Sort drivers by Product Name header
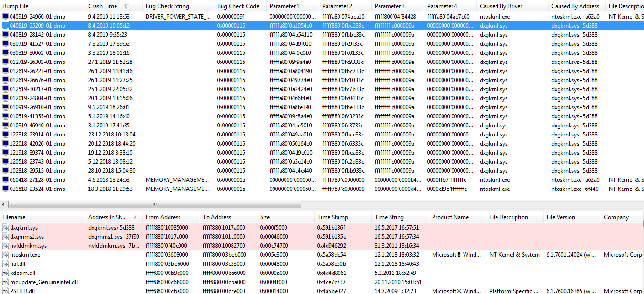 pyautogui.click(x=458, y=217)
